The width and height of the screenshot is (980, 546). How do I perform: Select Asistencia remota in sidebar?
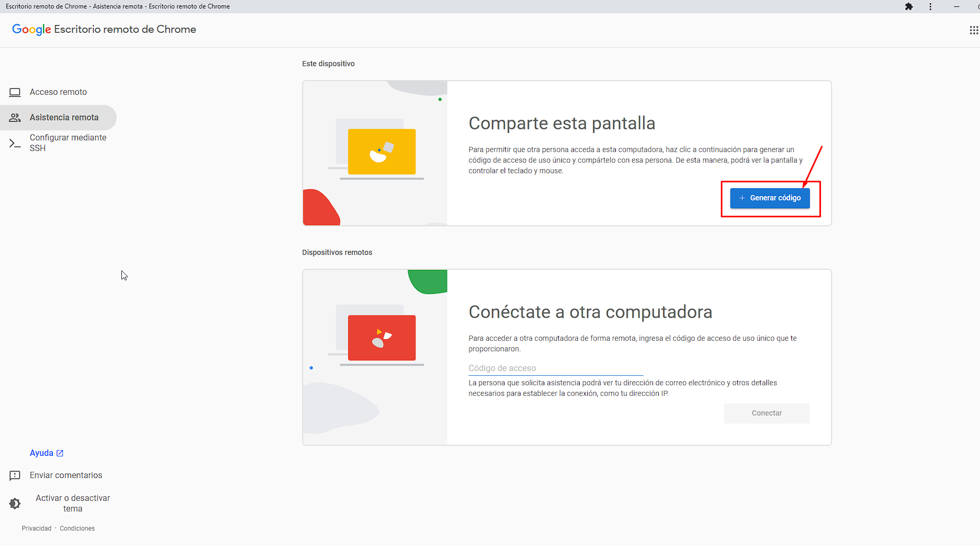coord(58,118)
